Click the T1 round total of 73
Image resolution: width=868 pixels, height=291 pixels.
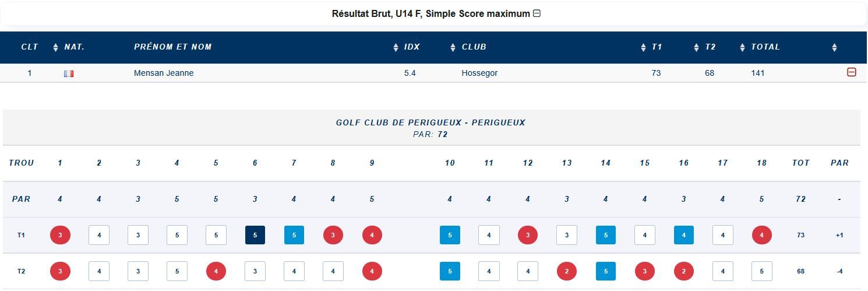800,235
